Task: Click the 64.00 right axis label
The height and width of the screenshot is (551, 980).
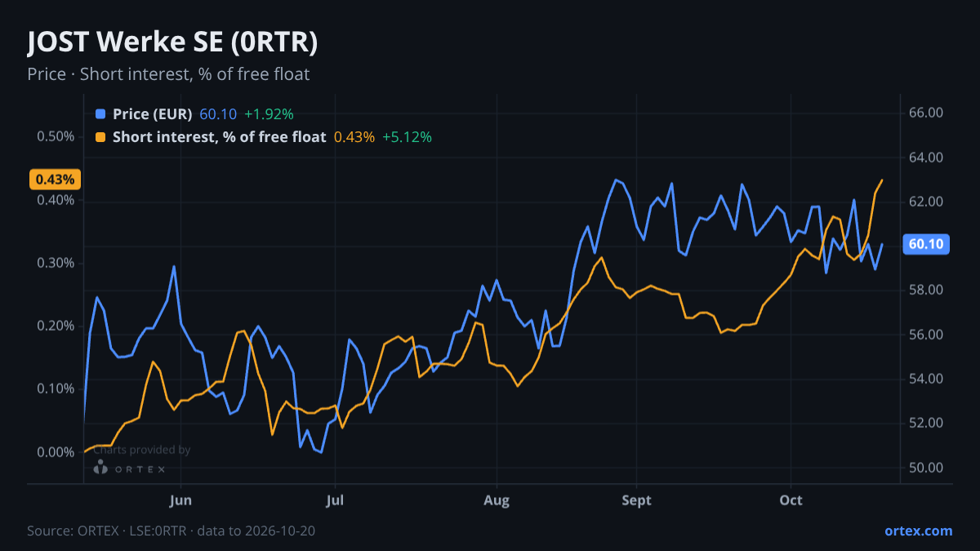Action: [x=927, y=158]
